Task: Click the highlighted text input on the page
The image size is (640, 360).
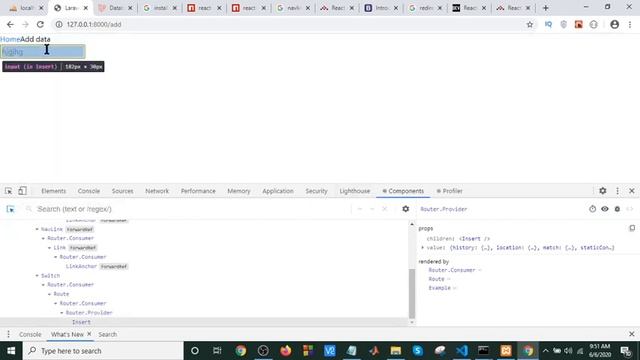Action: [43, 51]
